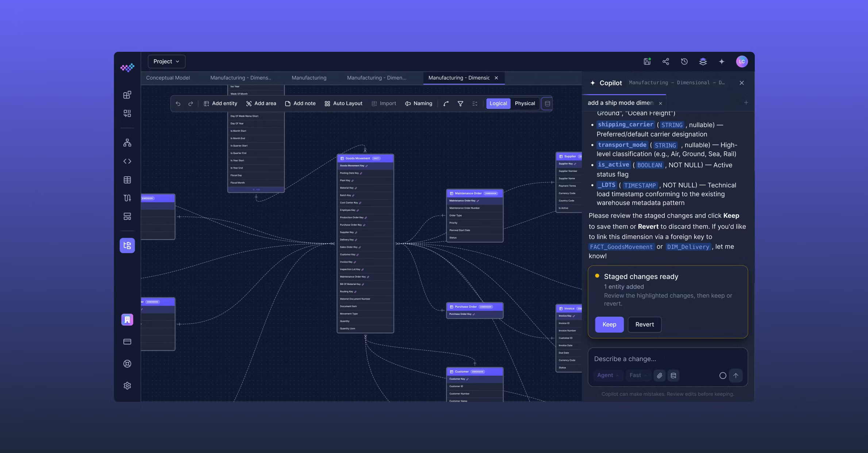Click the Describe a change input field
The height and width of the screenshot is (453, 868).
[x=668, y=359]
